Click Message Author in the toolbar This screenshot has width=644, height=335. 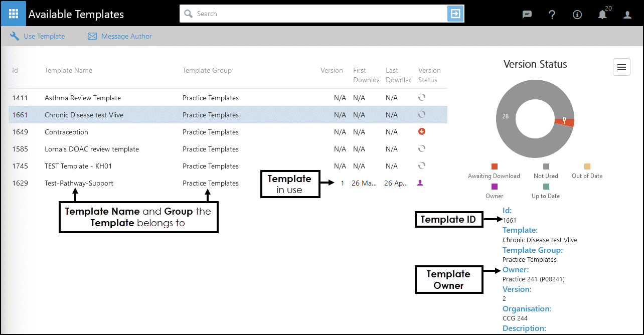point(120,36)
